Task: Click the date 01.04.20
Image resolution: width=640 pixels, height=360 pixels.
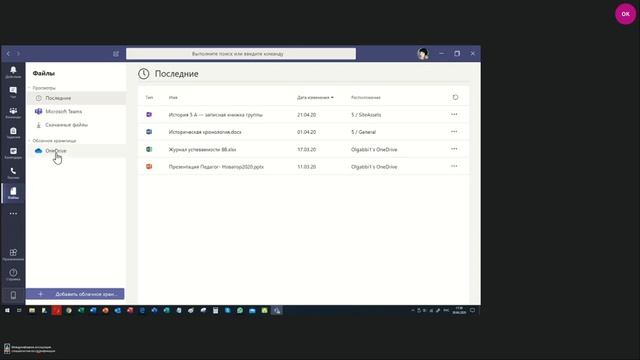Action: click(307, 132)
